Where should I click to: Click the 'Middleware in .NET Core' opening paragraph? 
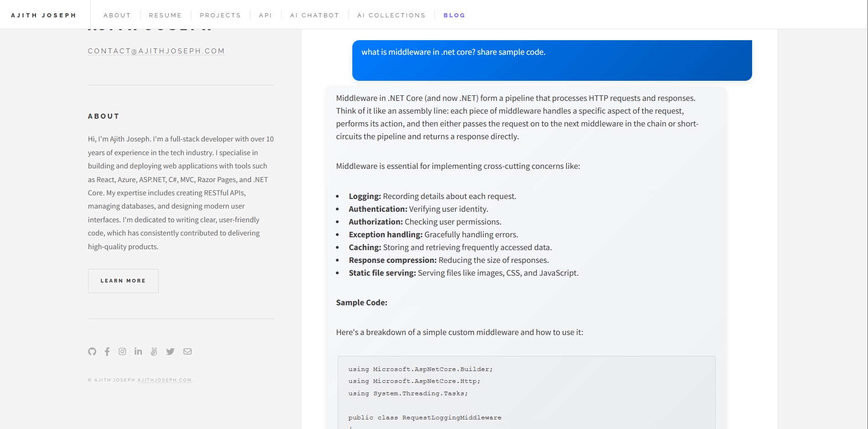[518, 117]
